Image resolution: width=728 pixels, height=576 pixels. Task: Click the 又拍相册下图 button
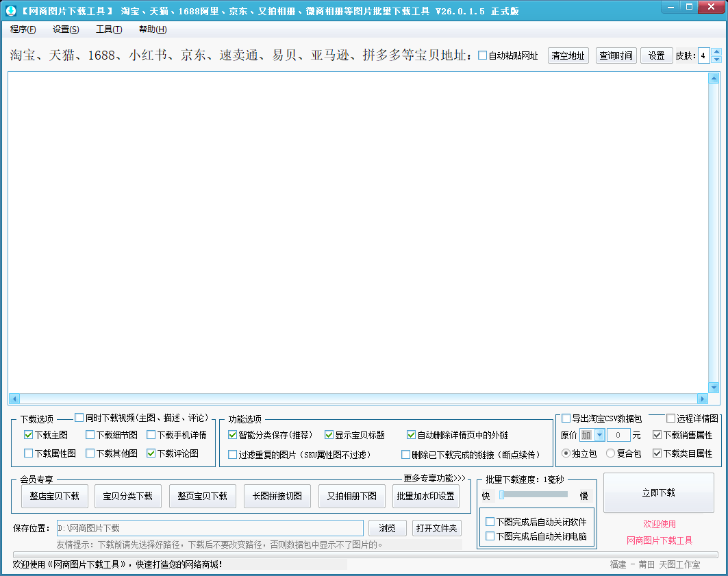352,496
